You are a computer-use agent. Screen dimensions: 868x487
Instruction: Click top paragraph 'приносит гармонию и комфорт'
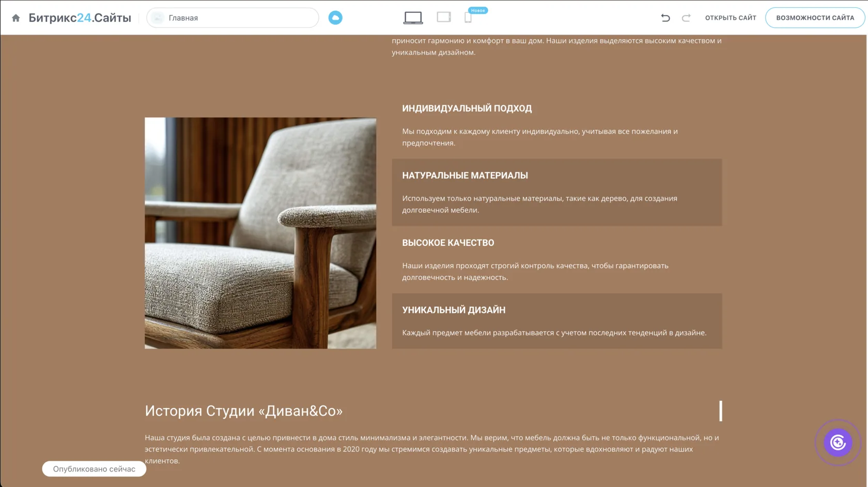(x=556, y=46)
